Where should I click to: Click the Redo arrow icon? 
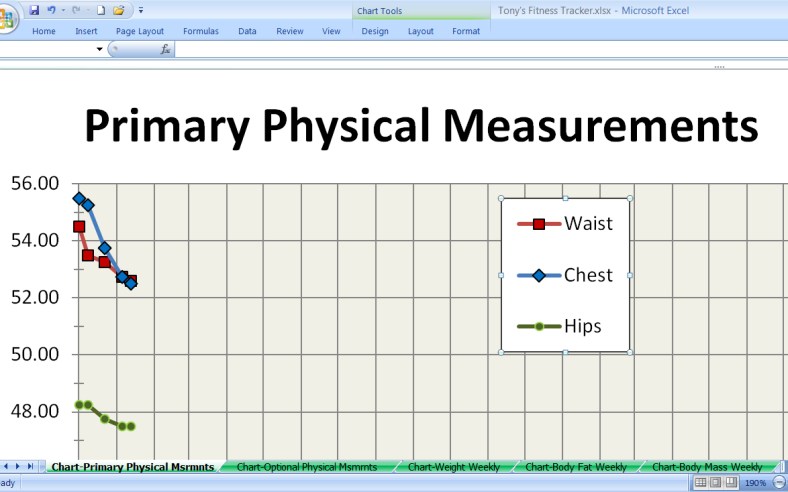[x=76, y=10]
